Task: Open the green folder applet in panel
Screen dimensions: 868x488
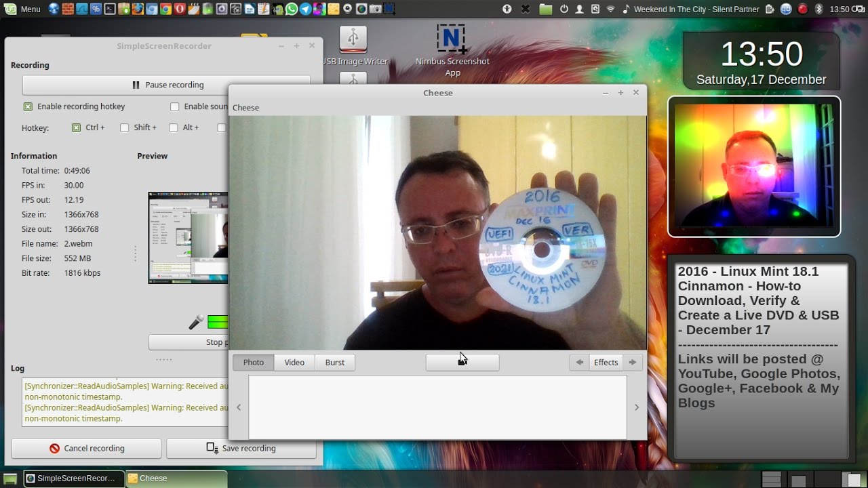Action: [x=546, y=9]
